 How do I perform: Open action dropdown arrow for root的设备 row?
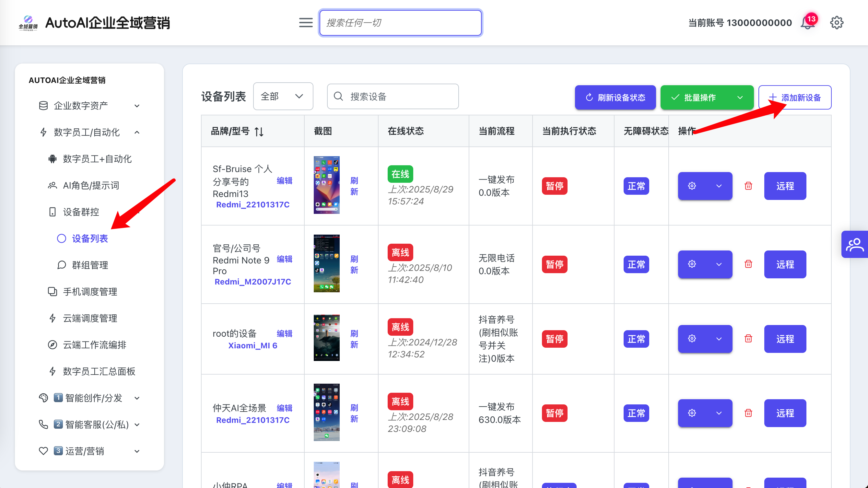719,339
